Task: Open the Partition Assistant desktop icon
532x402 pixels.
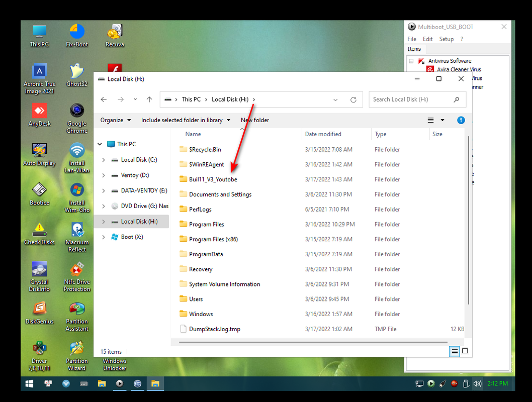Action: pyautogui.click(x=77, y=317)
